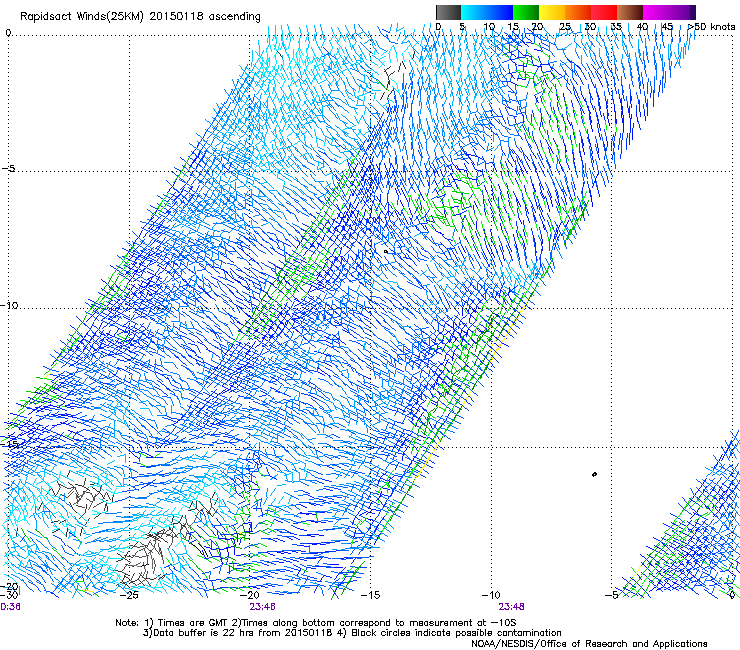Click the '-20' longitude label on the bottom axis

tap(250, 595)
